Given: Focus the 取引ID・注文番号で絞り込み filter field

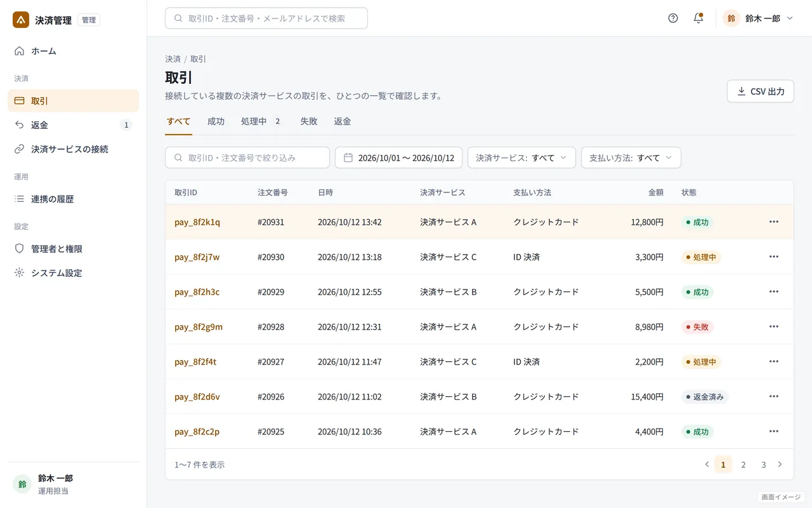Looking at the screenshot, I should 247,157.
